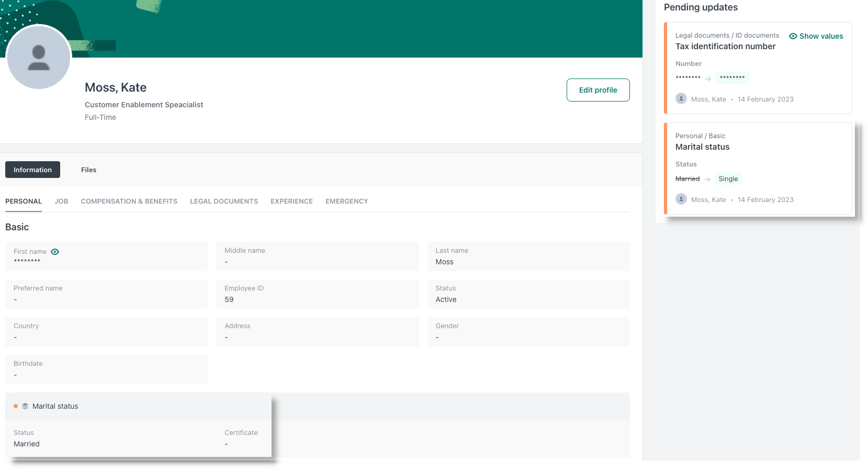Click the Employee ID value 59
Screen dimensions: 868x470
pos(229,300)
